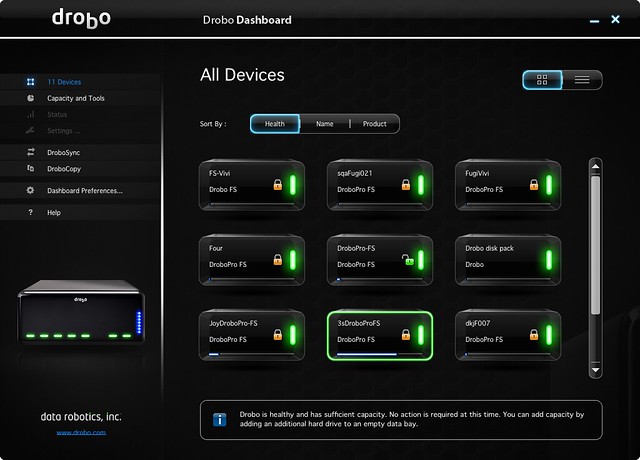Select the sqaFugi021 device card
This screenshot has width=640, height=460.
pyautogui.click(x=380, y=185)
